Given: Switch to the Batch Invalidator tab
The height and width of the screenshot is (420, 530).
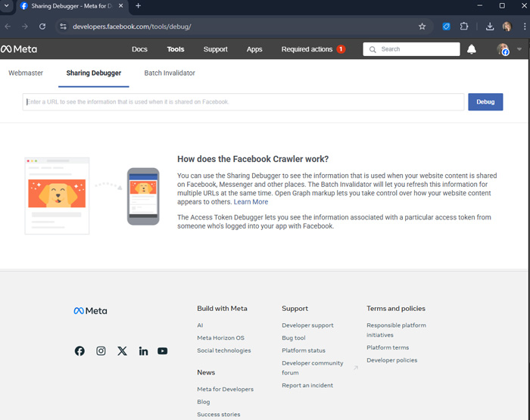Looking at the screenshot, I should pos(170,73).
